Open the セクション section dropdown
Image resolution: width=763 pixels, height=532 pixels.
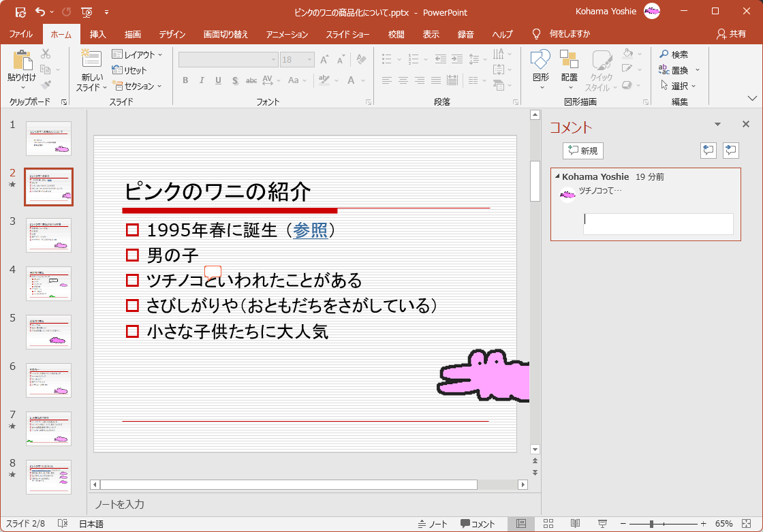pyautogui.click(x=138, y=86)
